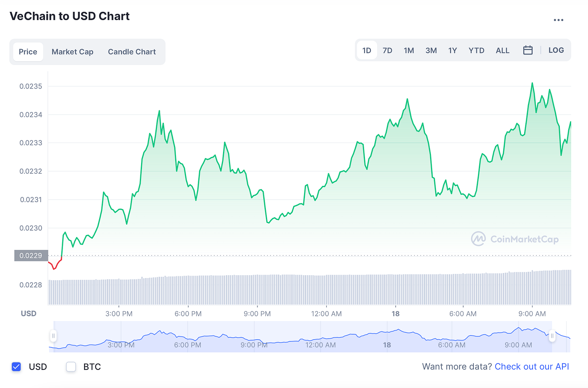Select the 1D time range
The height and width of the screenshot is (388, 588).
coord(367,50)
